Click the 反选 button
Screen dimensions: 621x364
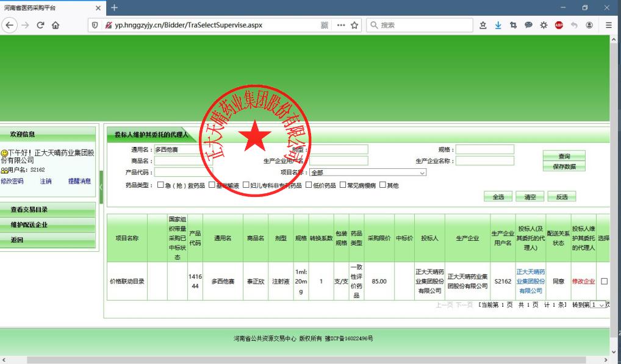click(562, 197)
